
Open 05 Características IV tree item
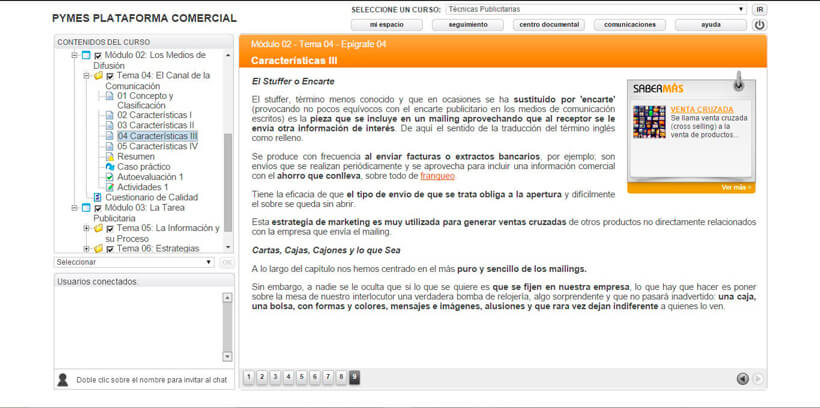[x=157, y=146]
